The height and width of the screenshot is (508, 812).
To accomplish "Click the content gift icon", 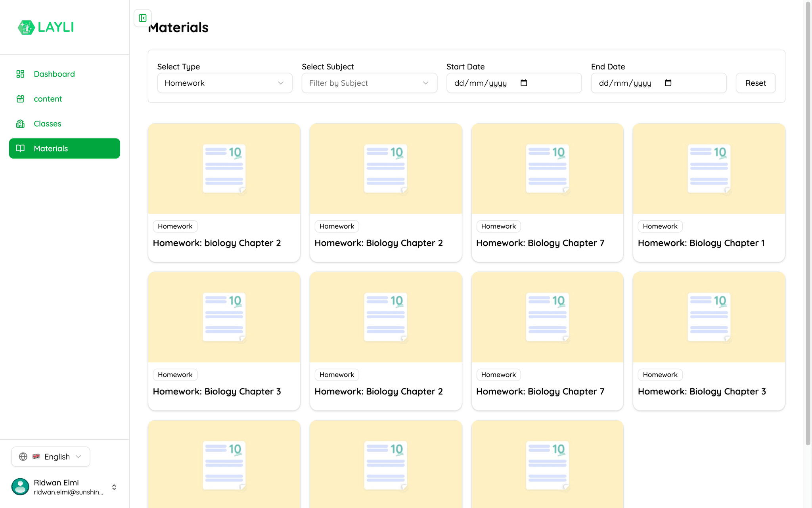I will pos(20,99).
